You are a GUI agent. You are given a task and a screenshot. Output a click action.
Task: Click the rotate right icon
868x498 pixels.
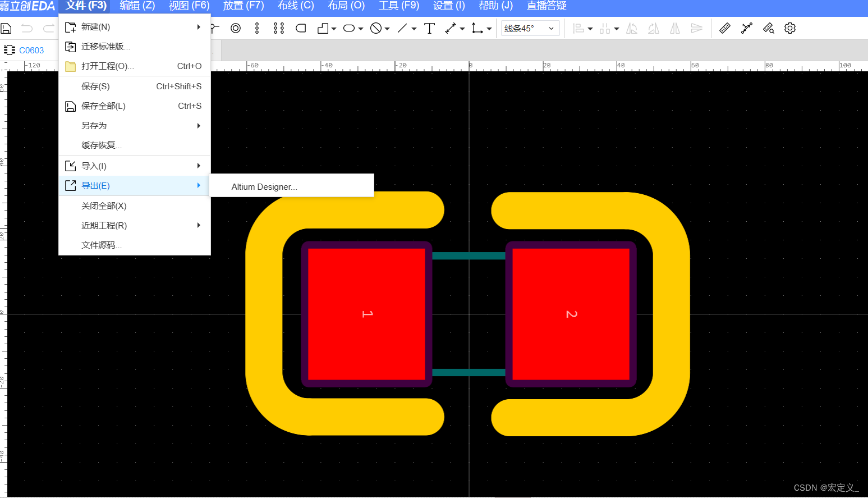[x=654, y=28]
